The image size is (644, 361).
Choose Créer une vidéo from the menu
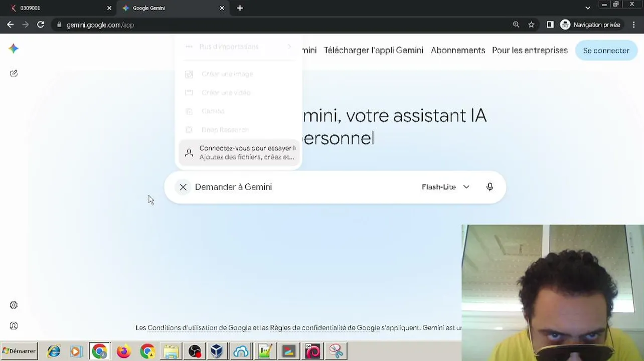(x=239, y=93)
